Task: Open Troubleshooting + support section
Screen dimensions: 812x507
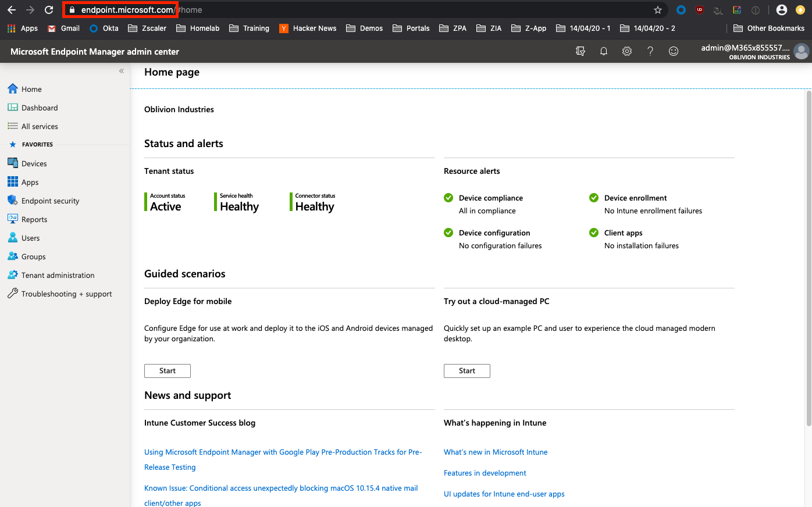Action: (x=66, y=294)
